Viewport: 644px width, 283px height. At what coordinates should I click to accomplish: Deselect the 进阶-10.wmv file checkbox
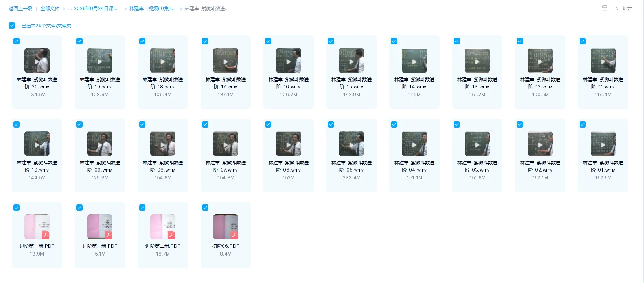click(x=17, y=124)
